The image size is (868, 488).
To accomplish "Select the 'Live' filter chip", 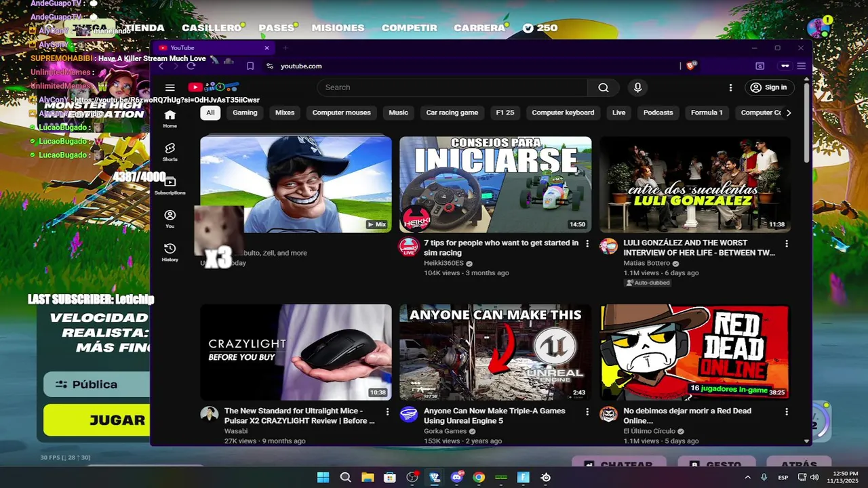I will click(x=618, y=113).
